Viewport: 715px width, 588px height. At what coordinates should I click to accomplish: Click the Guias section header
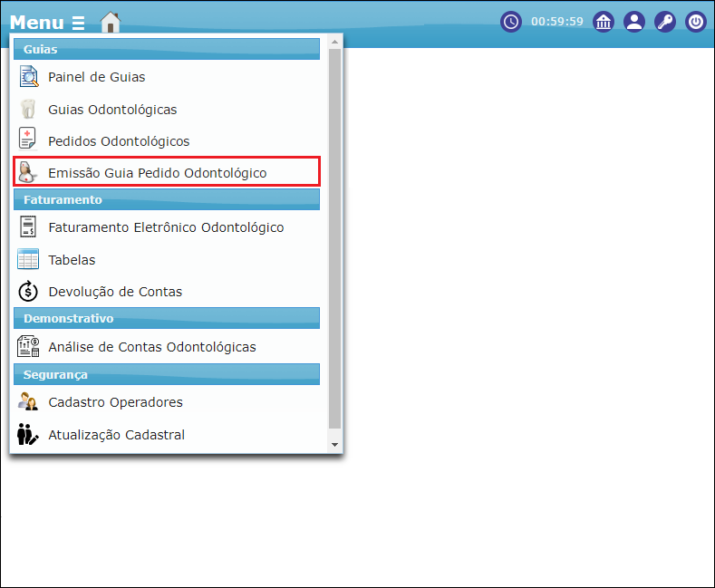pos(167,49)
